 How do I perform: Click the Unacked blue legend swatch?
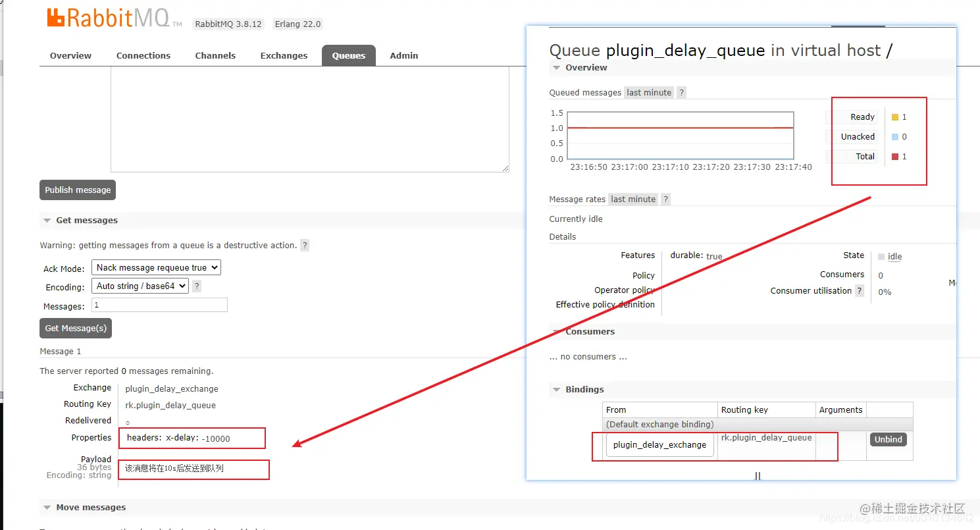(x=895, y=137)
